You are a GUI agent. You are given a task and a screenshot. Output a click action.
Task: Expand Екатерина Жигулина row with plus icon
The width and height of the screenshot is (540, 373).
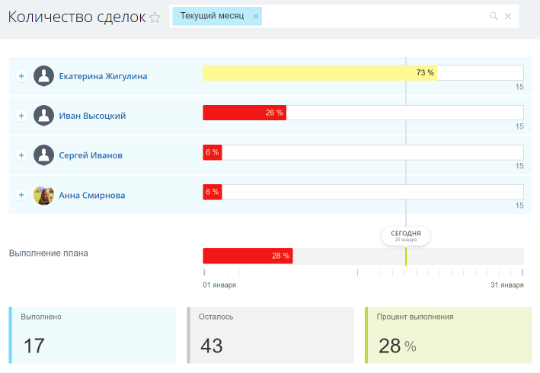click(x=21, y=76)
